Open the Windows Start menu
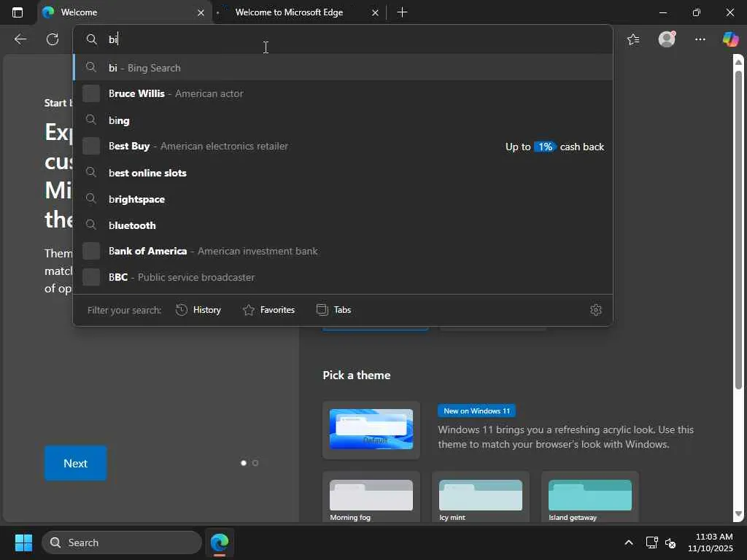Image resolution: width=747 pixels, height=560 pixels. [23, 542]
